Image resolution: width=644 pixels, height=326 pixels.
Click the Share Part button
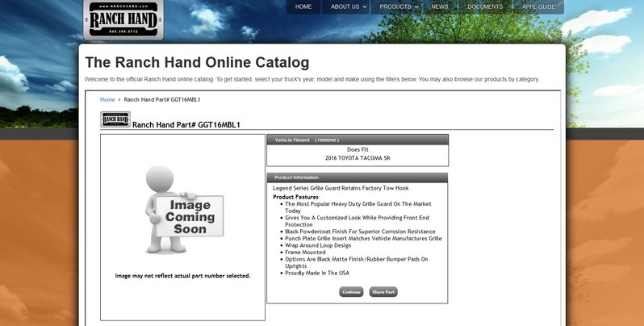coord(383,292)
